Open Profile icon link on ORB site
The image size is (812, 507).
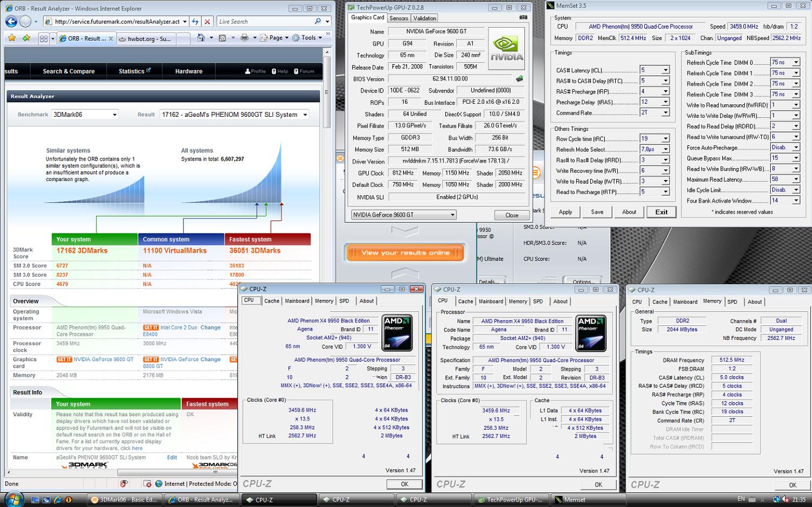pyautogui.click(x=255, y=71)
